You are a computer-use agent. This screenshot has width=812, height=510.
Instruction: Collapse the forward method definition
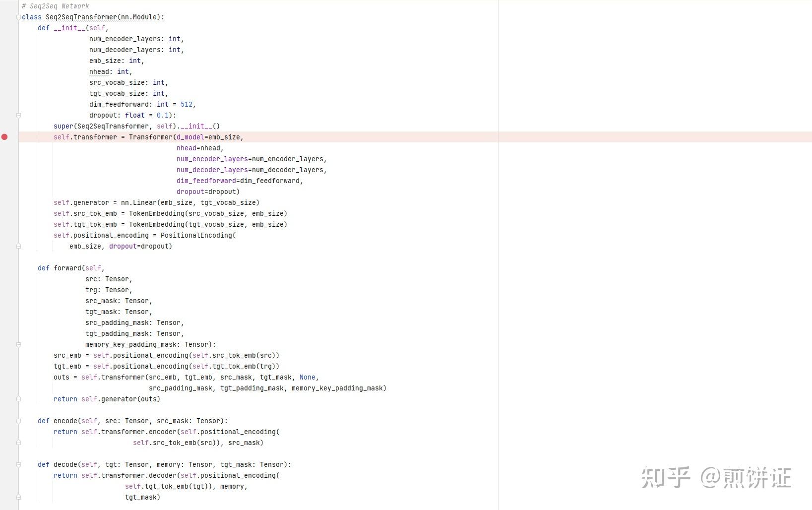(x=18, y=344)
